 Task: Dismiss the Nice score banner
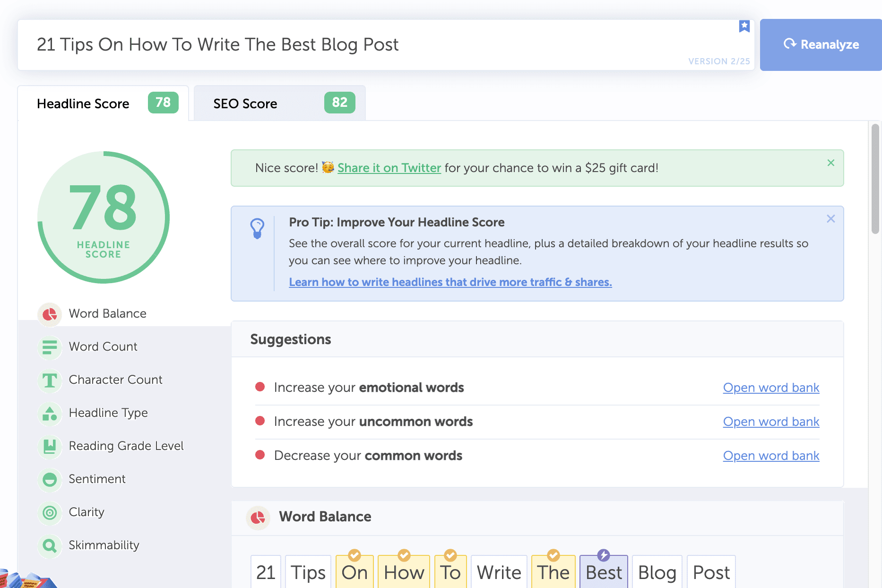pyautogui.click(x=830, y=163)
